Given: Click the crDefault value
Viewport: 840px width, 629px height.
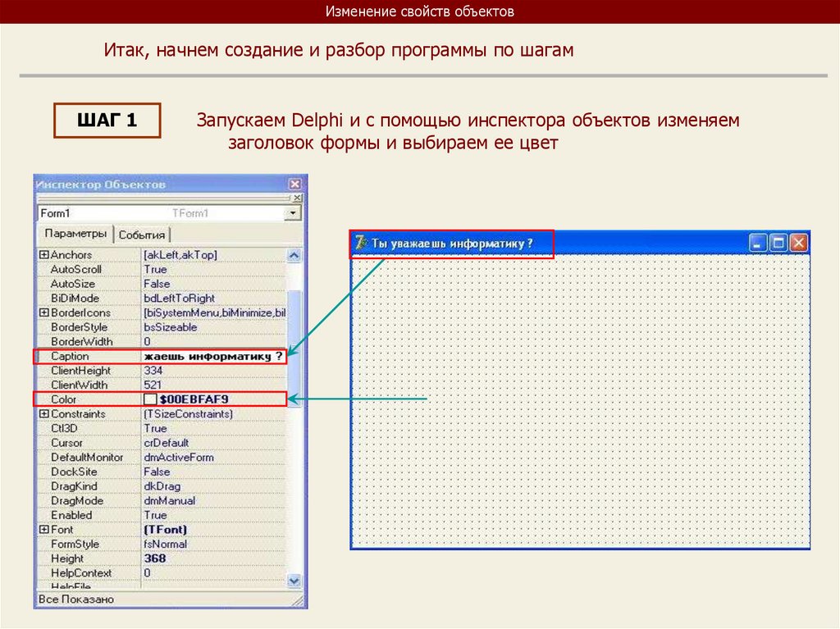Looking at the screenshot, I should tap(167, 443).
